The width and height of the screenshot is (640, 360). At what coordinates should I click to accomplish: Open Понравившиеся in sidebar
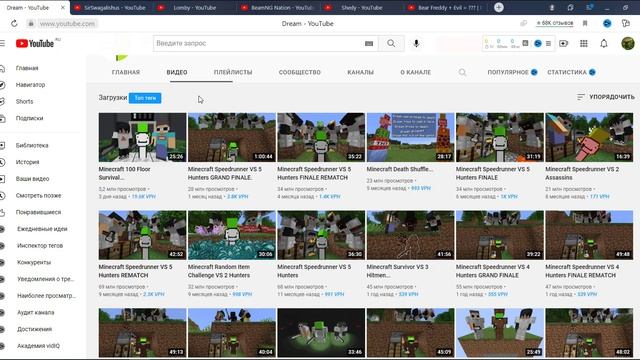pyautogui.click(x=38, y=212)
